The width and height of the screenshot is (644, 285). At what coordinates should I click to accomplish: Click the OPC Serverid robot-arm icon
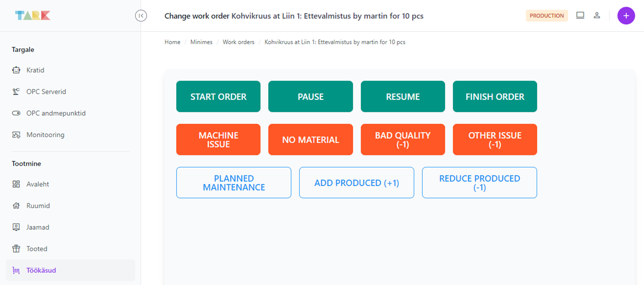coord(16,91)
